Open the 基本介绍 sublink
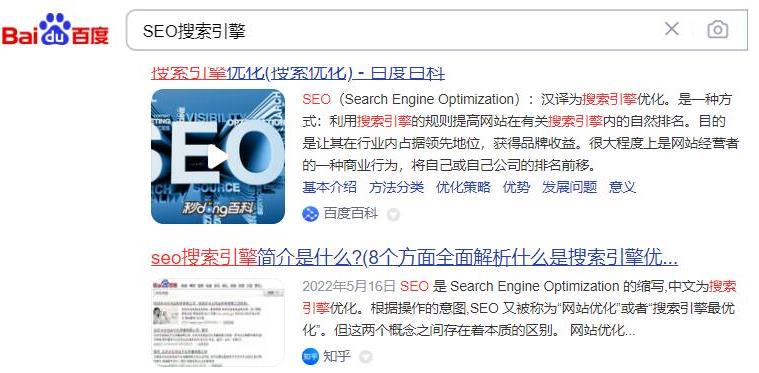This screenshot has height=373, width=759. [329, 187]
